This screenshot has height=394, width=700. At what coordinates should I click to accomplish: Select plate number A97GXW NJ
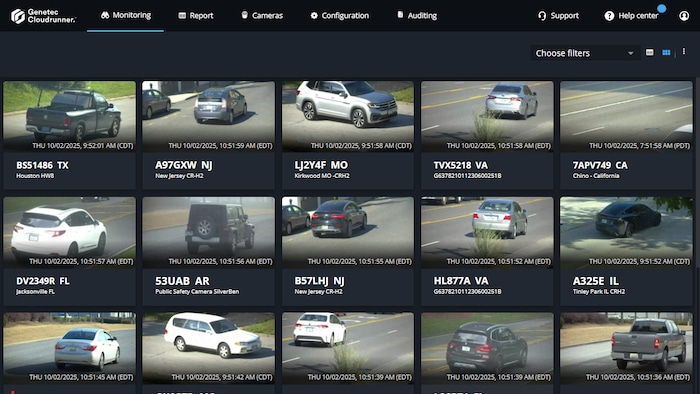pos(183,165)
